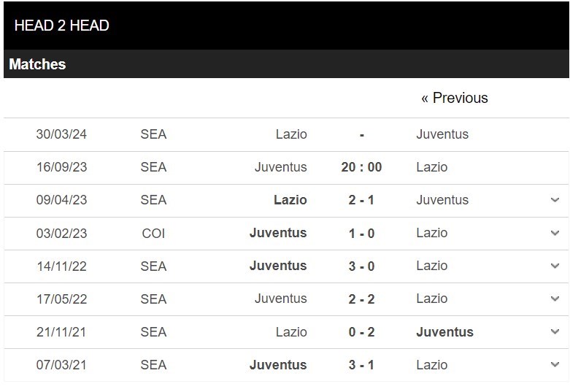Click the HEAD 2 HEAD title bar
The image size is (570, 392).
pos(286,26)
